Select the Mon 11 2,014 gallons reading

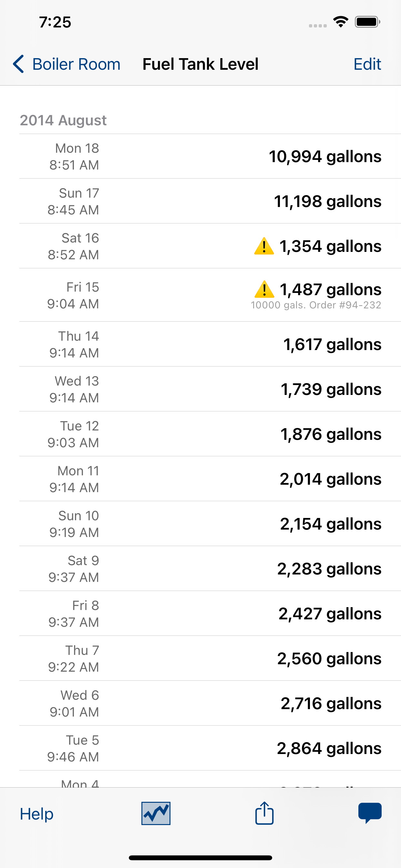[210, 479]
